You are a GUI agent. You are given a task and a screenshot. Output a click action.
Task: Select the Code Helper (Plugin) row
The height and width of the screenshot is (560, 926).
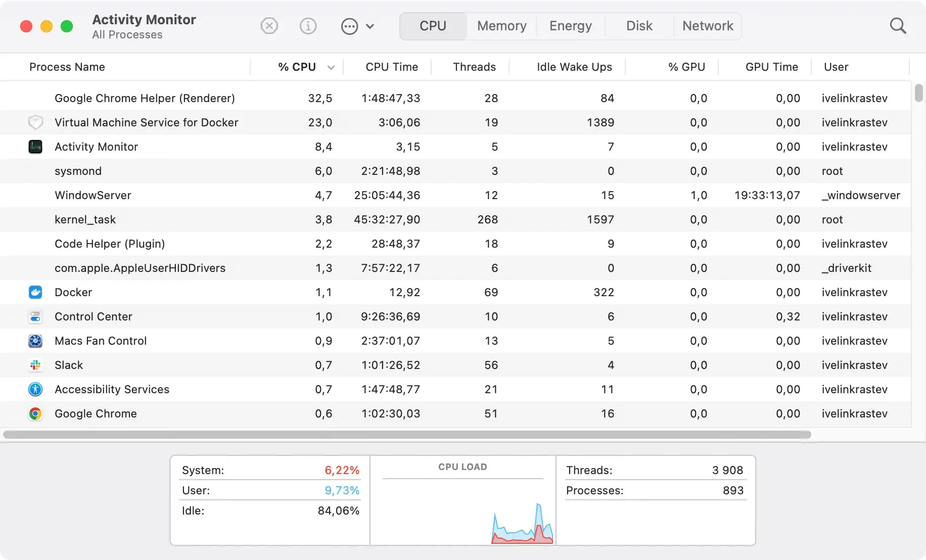[455, 244]
